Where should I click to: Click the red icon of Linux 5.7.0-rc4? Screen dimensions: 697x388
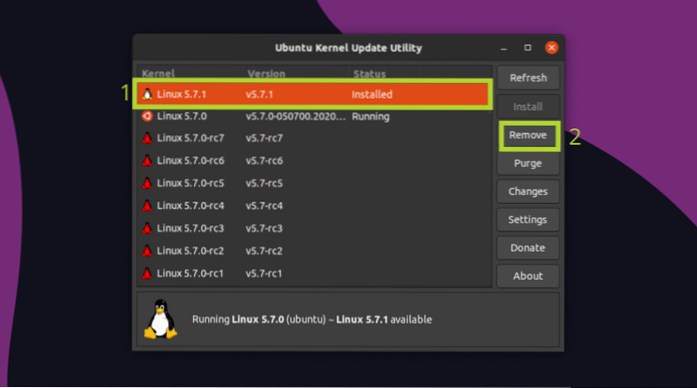point(147,206)
